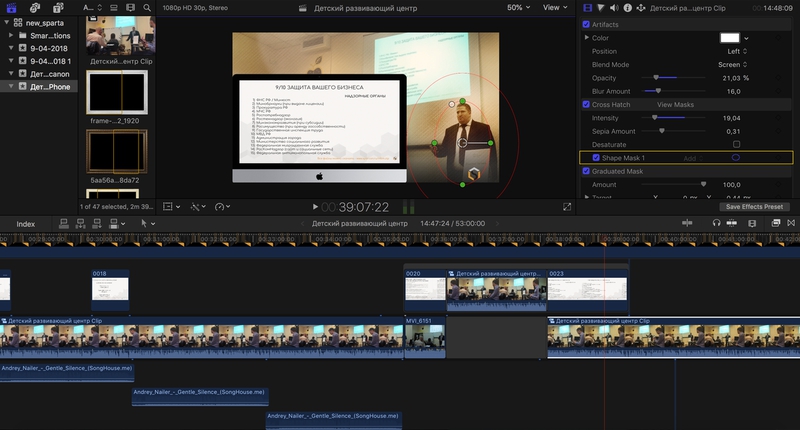
Task: Open the timeline Index panel
Action: pos(26,224)
